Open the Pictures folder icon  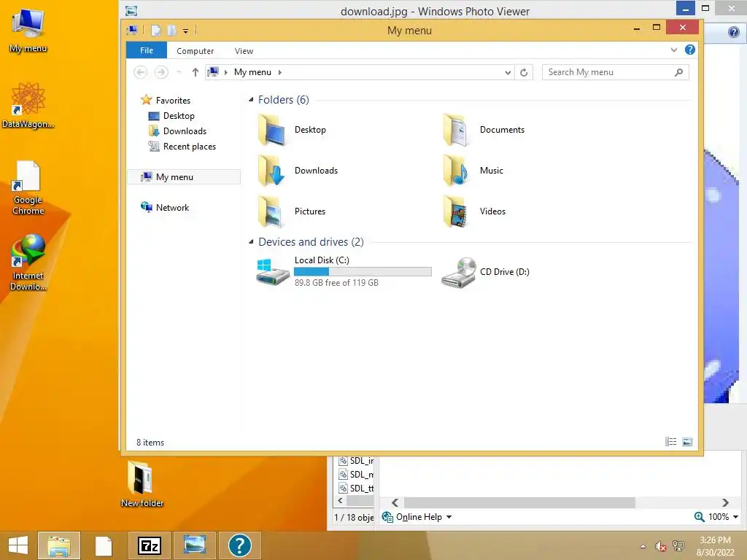pos(272,211)
